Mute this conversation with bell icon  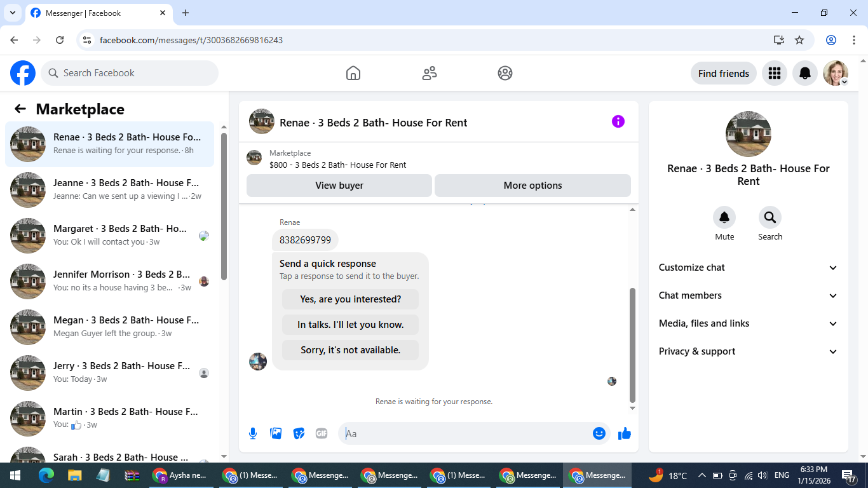[724, 218]
